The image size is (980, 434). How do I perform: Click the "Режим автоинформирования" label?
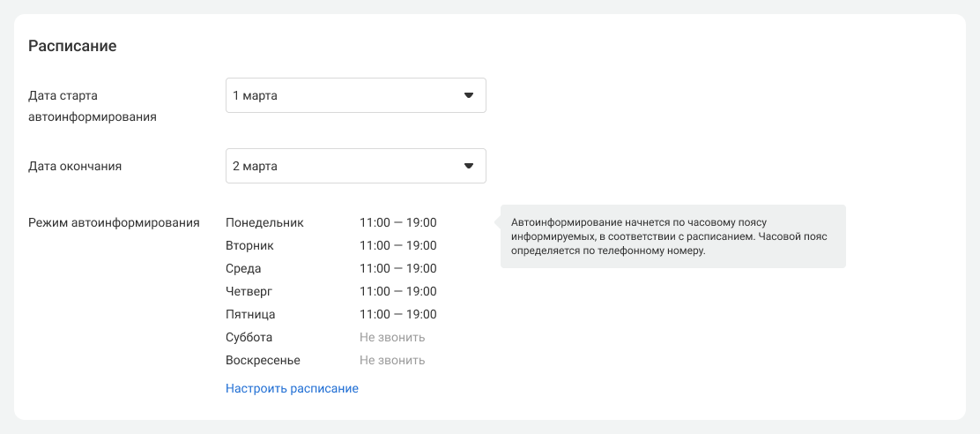114,222
